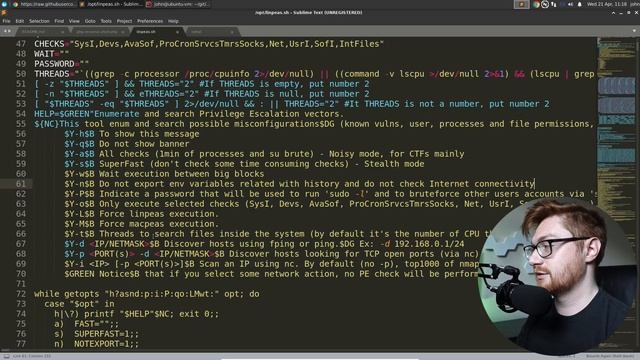Click the 'case "$opt" in' line
640x360 pixels.
79,304
